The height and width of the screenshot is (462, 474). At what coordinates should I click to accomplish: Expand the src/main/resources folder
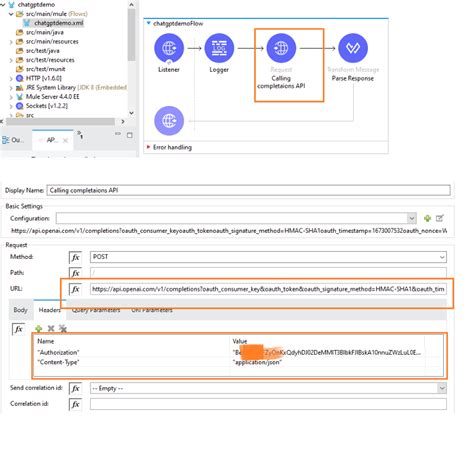(11, 42)
